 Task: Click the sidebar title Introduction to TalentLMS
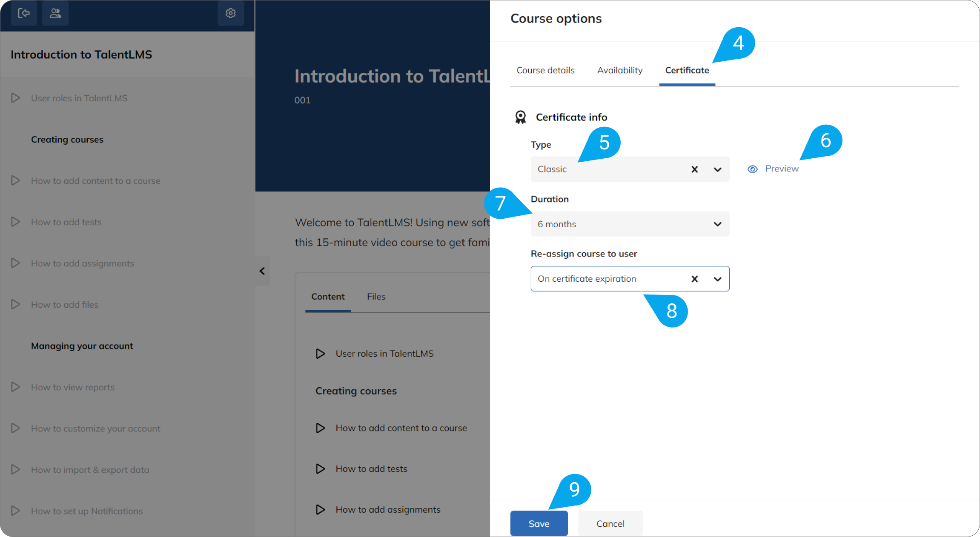click(81, 54)
